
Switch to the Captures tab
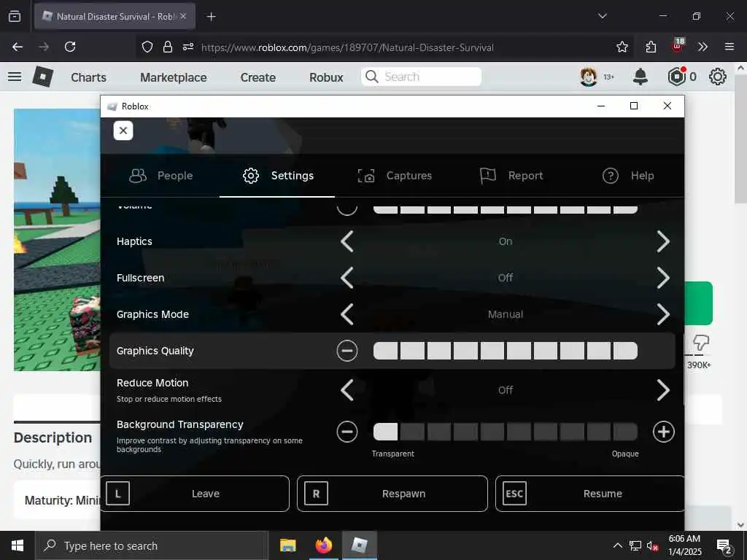coord(394,176)
